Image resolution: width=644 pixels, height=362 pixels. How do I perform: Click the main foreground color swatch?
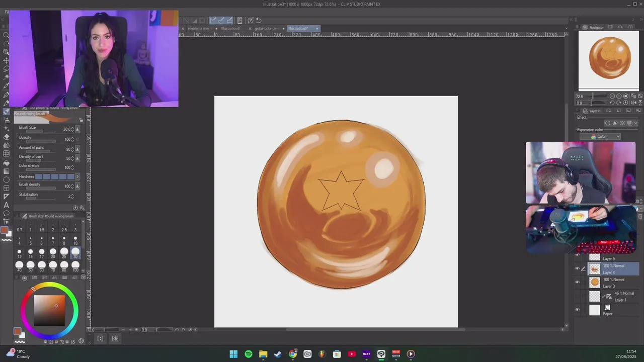coord(5,230)
